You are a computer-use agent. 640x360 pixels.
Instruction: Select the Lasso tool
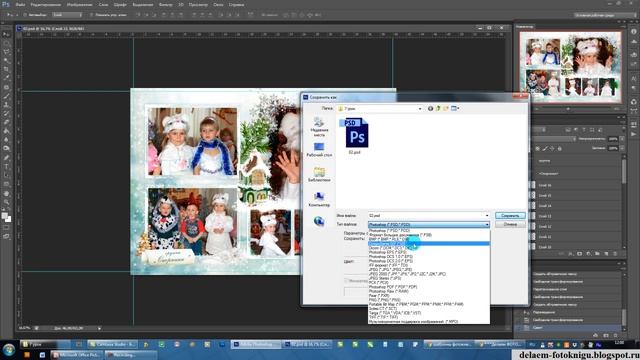coord(6,52)
